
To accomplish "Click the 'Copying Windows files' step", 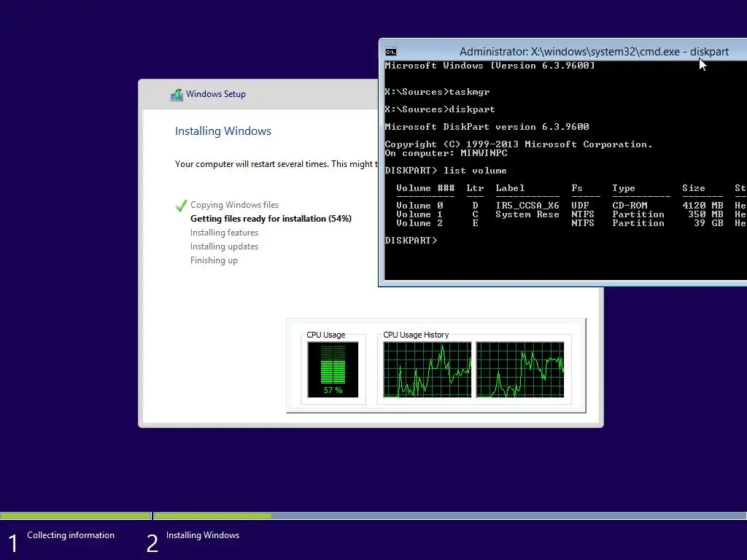I will pos(234,205).
